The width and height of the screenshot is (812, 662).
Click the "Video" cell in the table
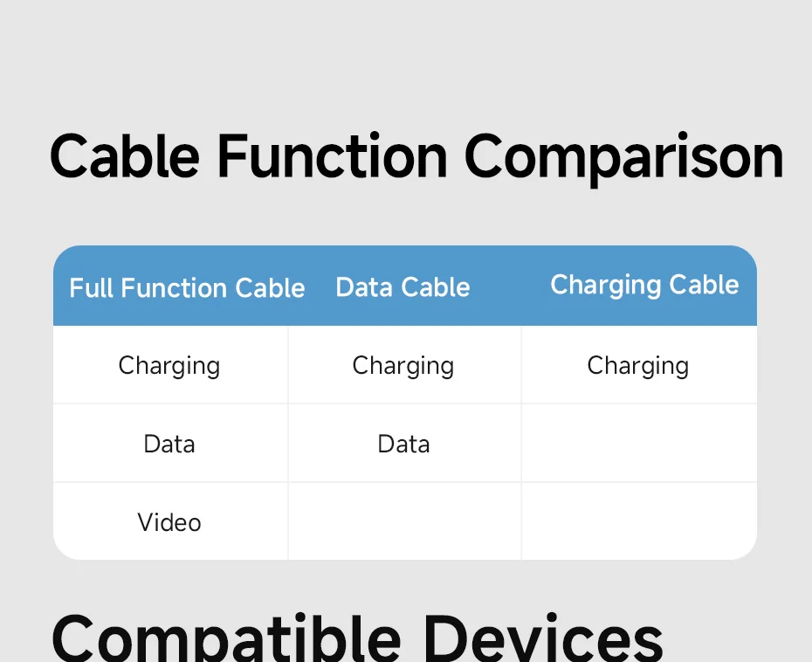169,522
